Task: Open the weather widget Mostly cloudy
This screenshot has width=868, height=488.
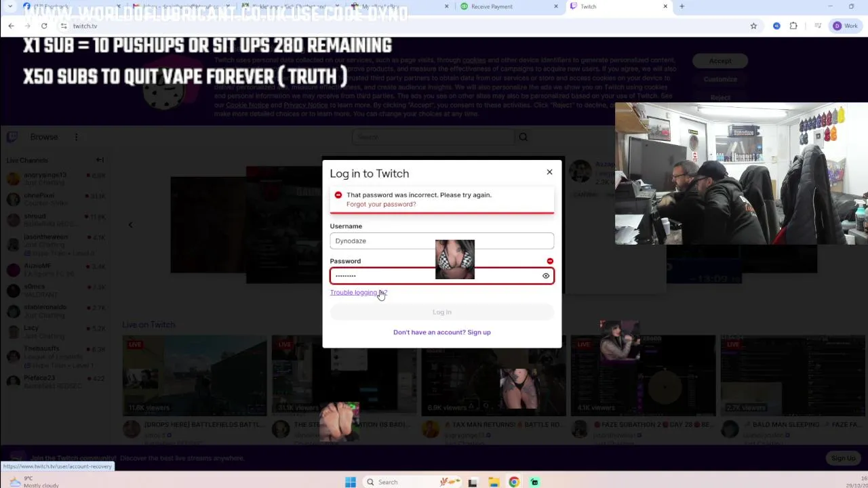Action: [34, 482]
